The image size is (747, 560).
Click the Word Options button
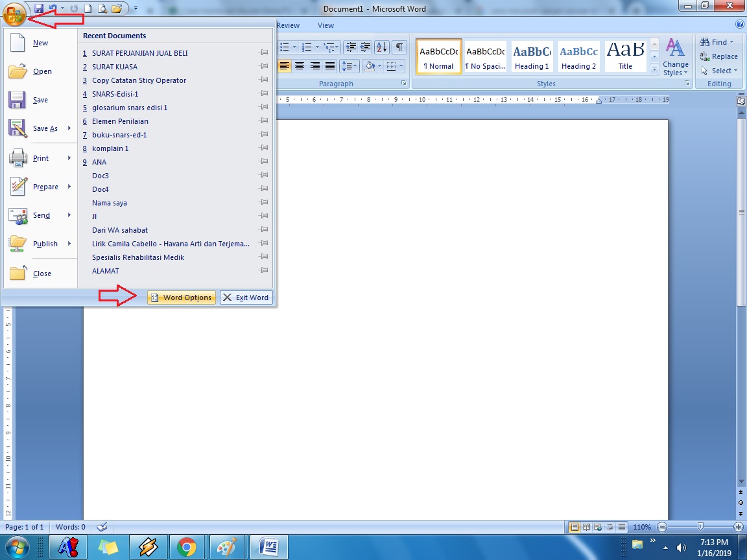182,297
